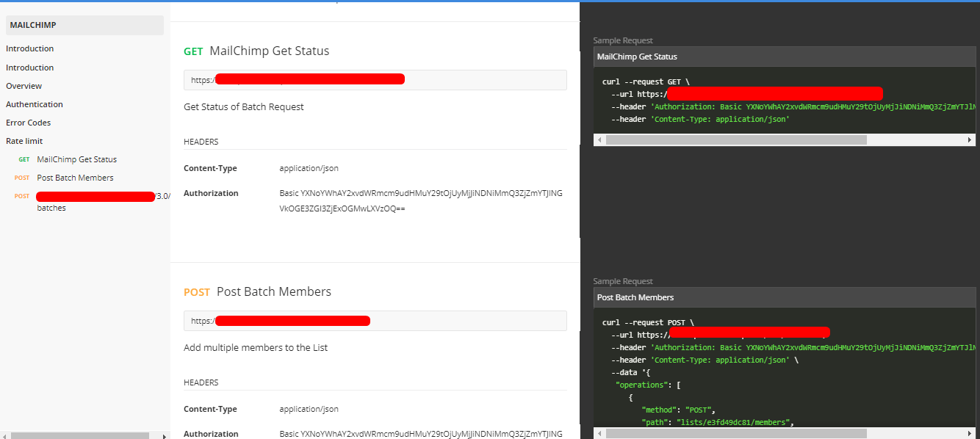
Task: Select Post Batch Members in sidebar
Action: coord(75,178)
